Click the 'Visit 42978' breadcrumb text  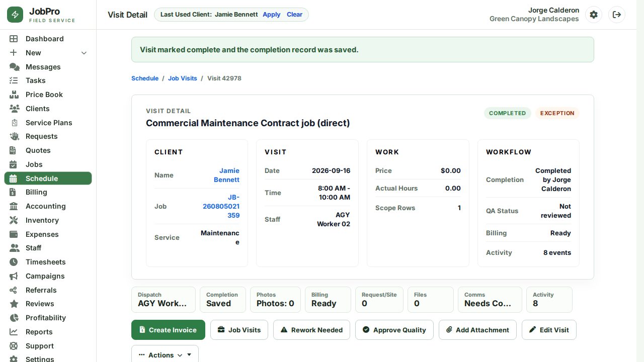[x=224, y=78]
